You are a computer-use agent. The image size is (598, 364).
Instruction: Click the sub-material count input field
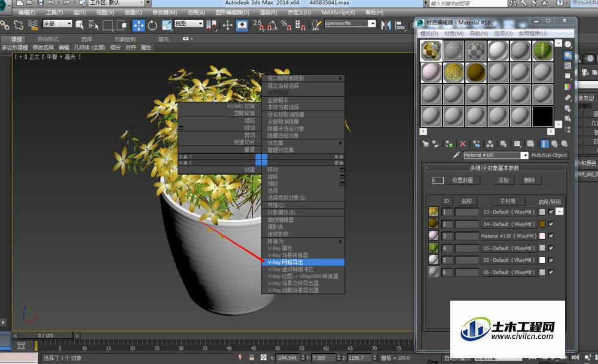point(438,181)
